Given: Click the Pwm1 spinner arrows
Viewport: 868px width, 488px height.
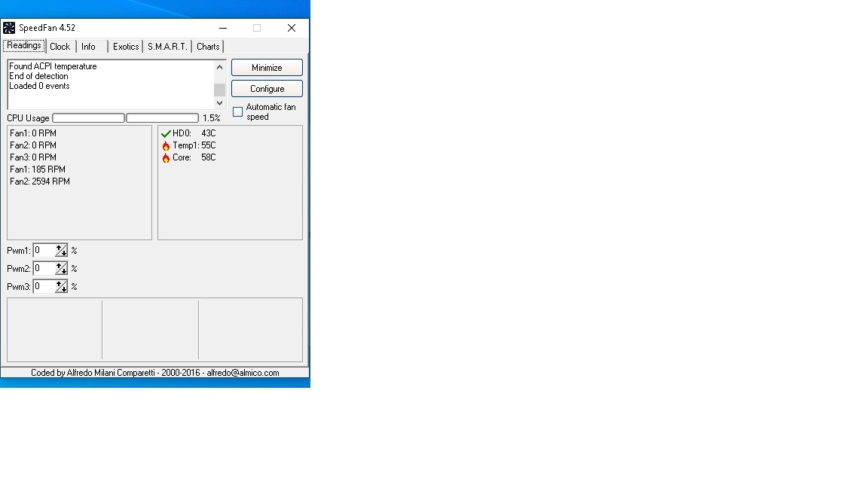Looking at the screenshot, I should coord(62,251).
